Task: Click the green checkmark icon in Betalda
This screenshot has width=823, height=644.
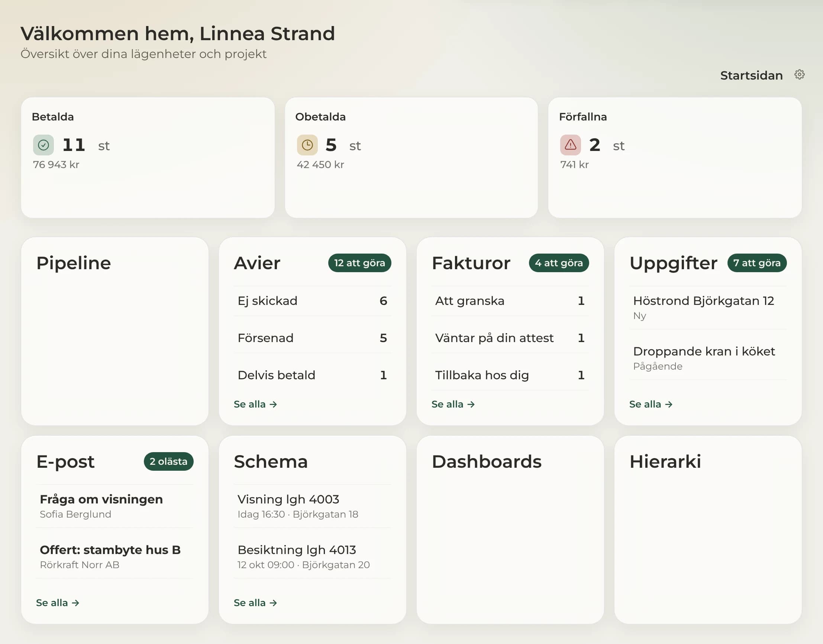Action: 43,145
